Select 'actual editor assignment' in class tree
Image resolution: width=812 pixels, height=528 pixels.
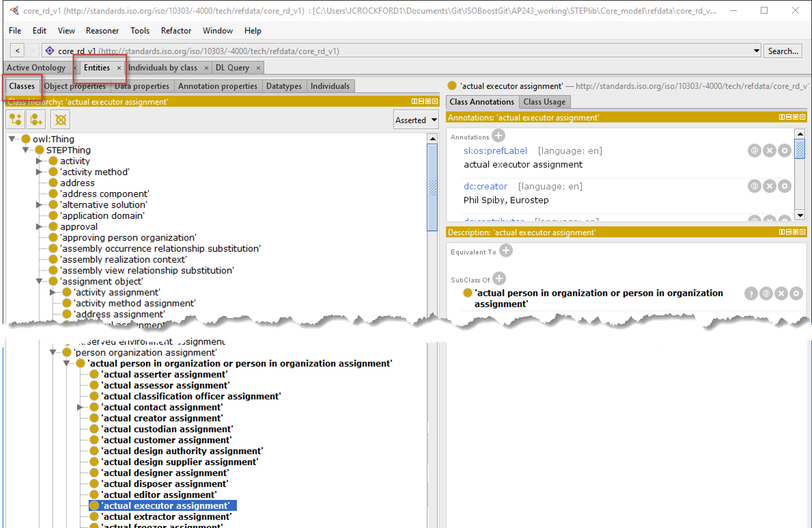[159, 495]
